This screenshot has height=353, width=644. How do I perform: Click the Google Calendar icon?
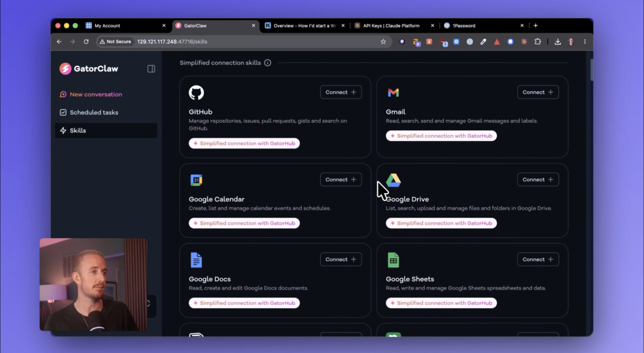tap(196, 180)
